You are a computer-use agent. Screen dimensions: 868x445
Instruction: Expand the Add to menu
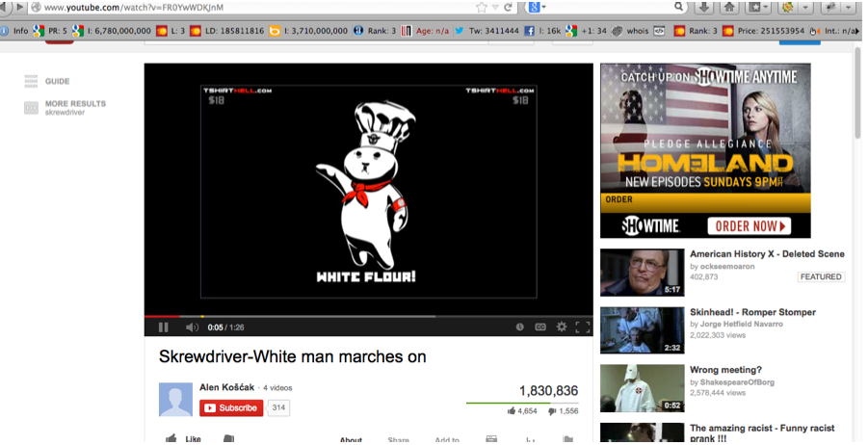[446, 439]
